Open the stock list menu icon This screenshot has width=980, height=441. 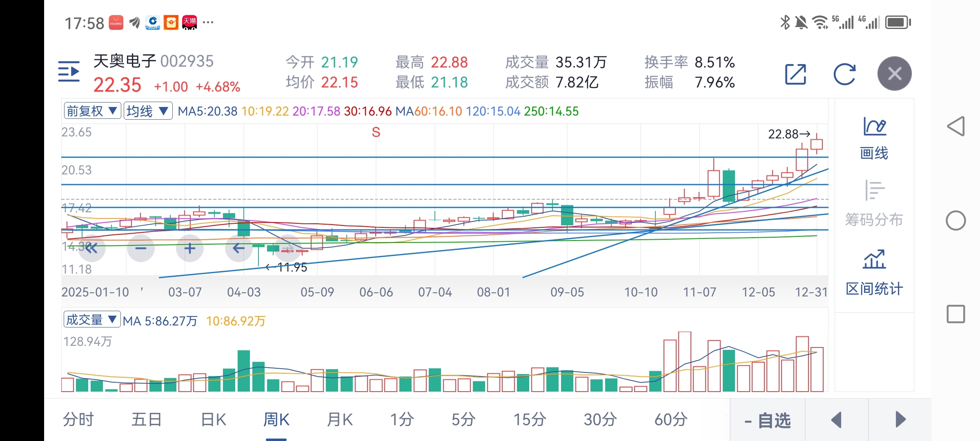(x=69, y=72)
